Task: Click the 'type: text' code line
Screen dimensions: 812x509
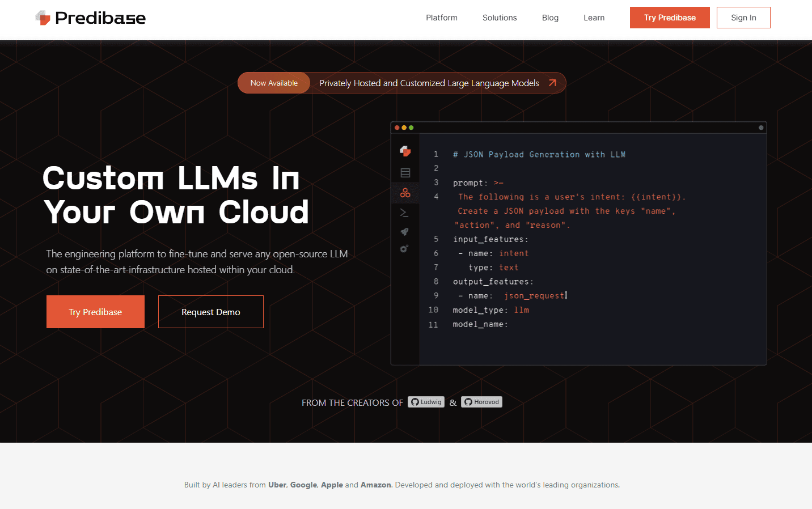Action: (x=493, y=268)
